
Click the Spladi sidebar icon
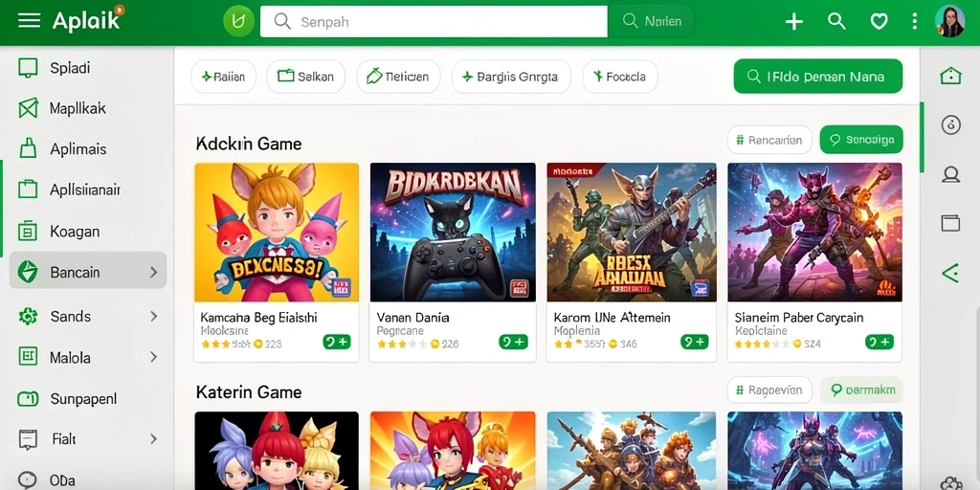(x=28, y=68)
